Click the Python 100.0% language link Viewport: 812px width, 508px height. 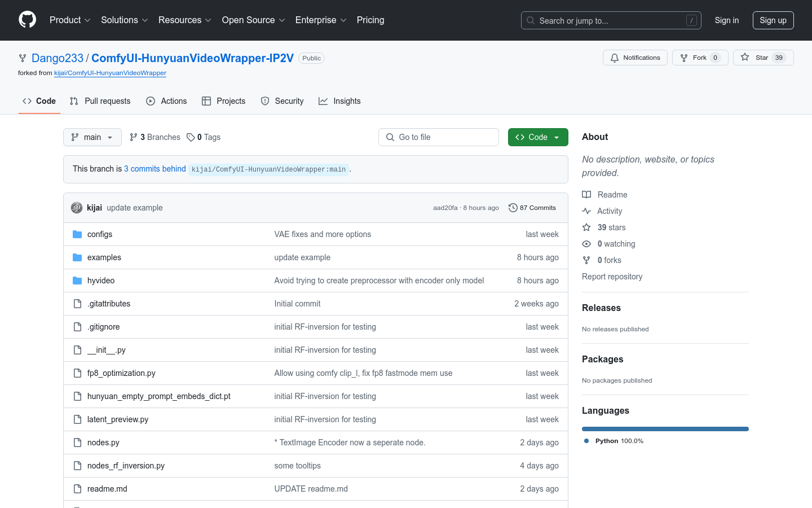pyautogui.click(x=614, y=441)
